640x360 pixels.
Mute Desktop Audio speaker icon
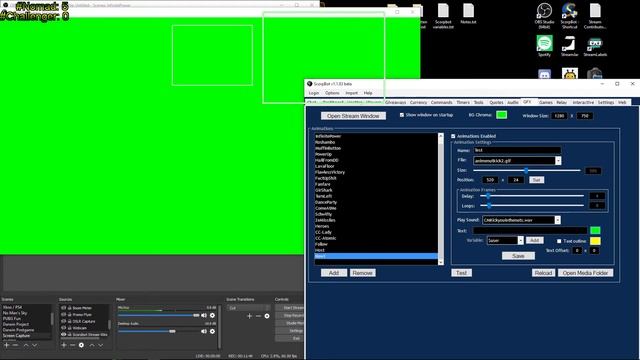tap(204, 331)
